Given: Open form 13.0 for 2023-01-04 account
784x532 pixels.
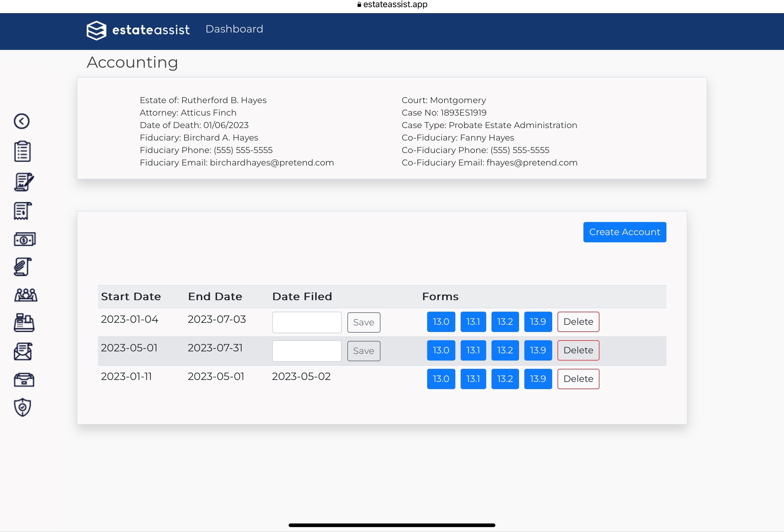Looking at the screenshot, I should point(441,322).
